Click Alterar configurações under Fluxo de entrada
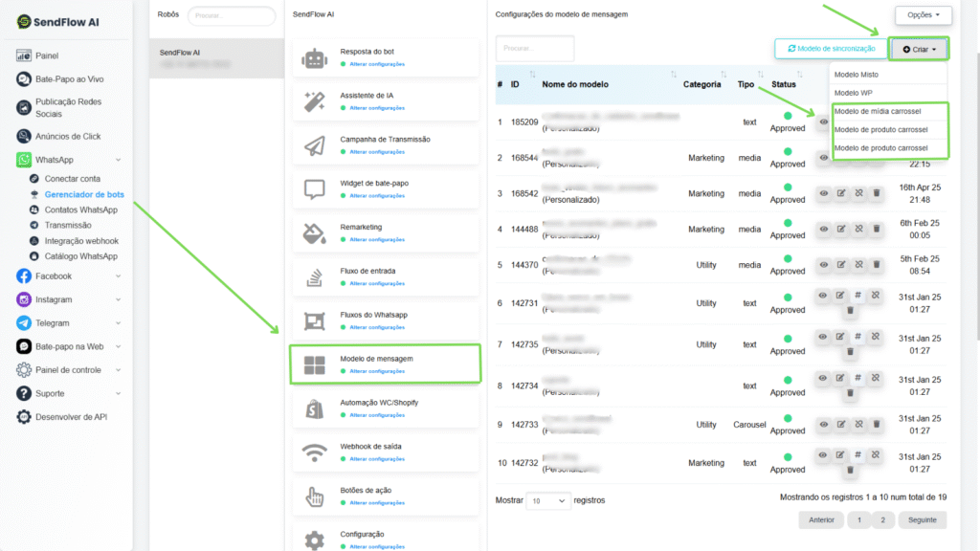Viewport: 980px width, 551px height. (x=377, y=283)
